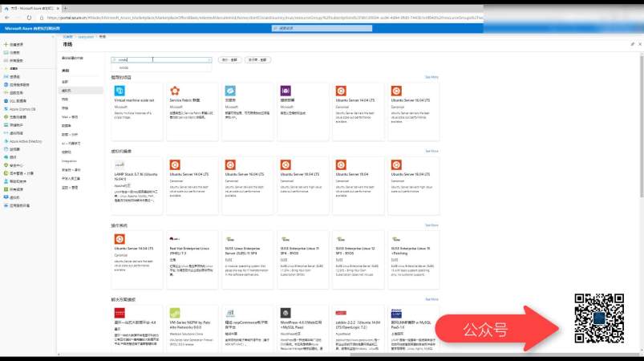Viewport: 644px width, 361px height.
Task: Select the Service Fabric cluster icon
Action: (x=175, y=91)
